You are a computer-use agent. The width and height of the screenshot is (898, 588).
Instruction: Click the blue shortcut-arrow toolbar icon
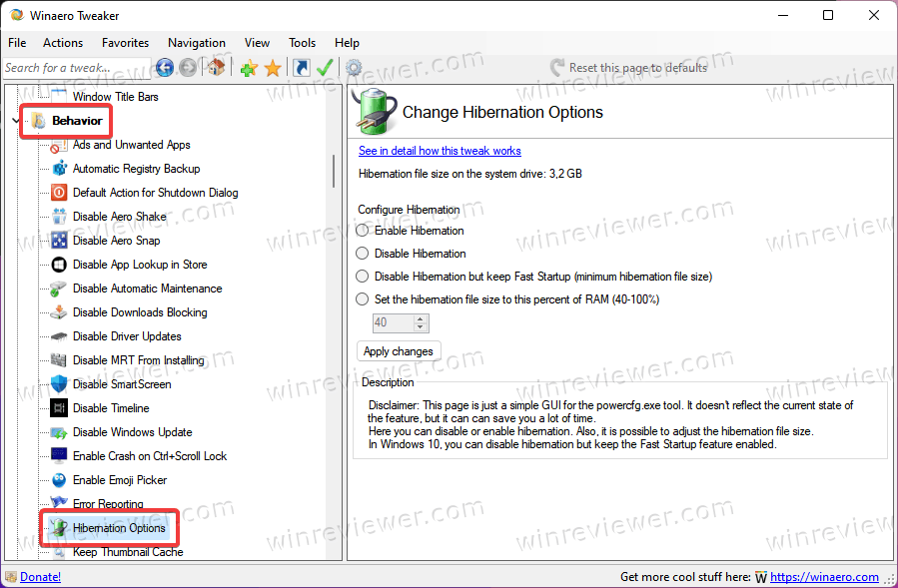[301, 68]
